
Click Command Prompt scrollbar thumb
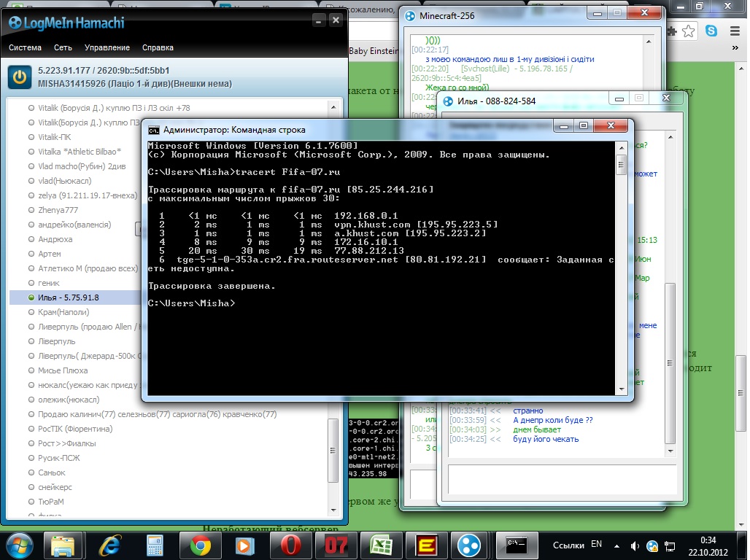622,166
